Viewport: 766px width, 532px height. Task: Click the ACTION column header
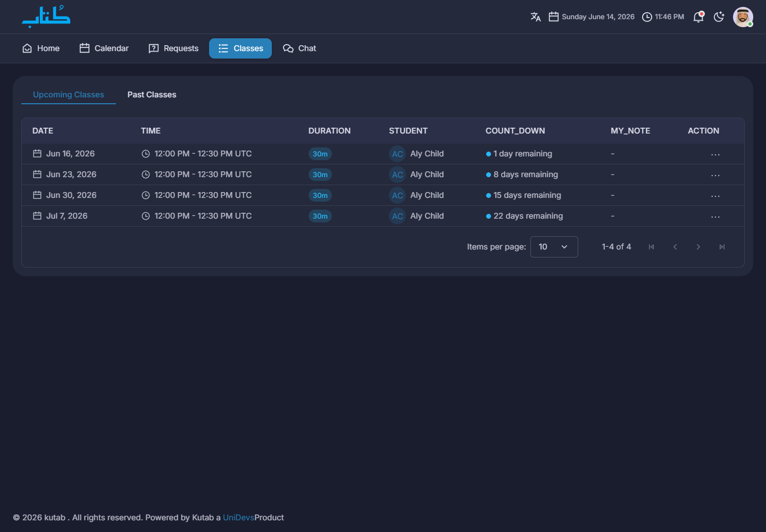[703, 131]
